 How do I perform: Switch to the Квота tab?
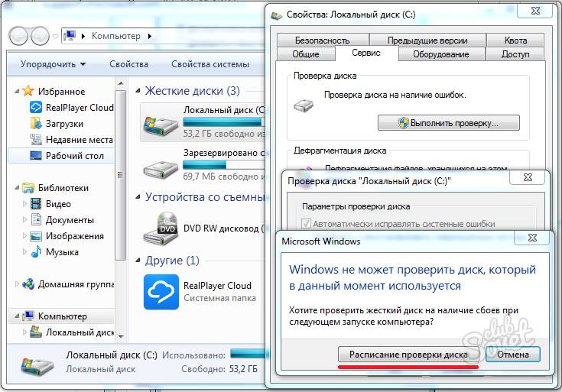coord(515,40)
